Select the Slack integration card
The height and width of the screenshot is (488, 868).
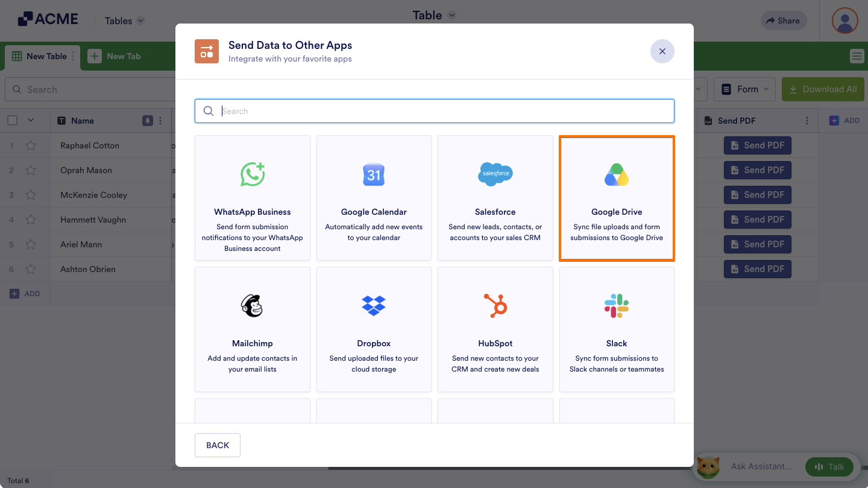(x=617, y=329)
